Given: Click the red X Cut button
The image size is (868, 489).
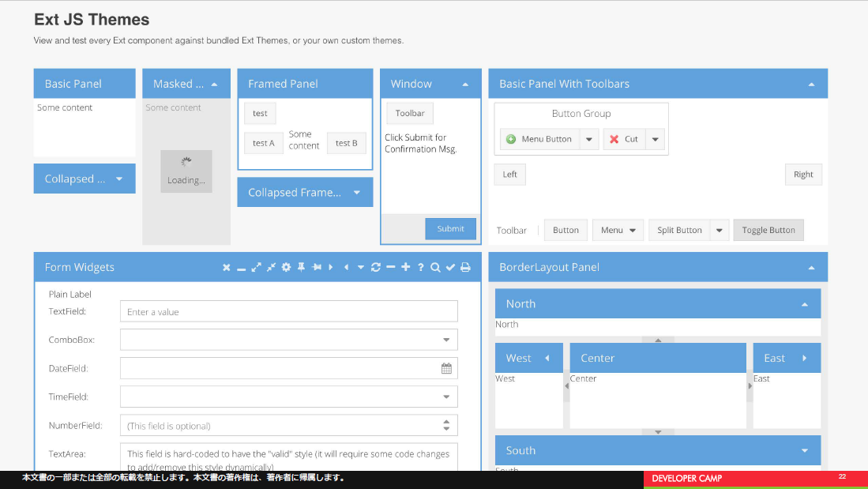Looking at the screenshot, I should [x=624, y=139].
